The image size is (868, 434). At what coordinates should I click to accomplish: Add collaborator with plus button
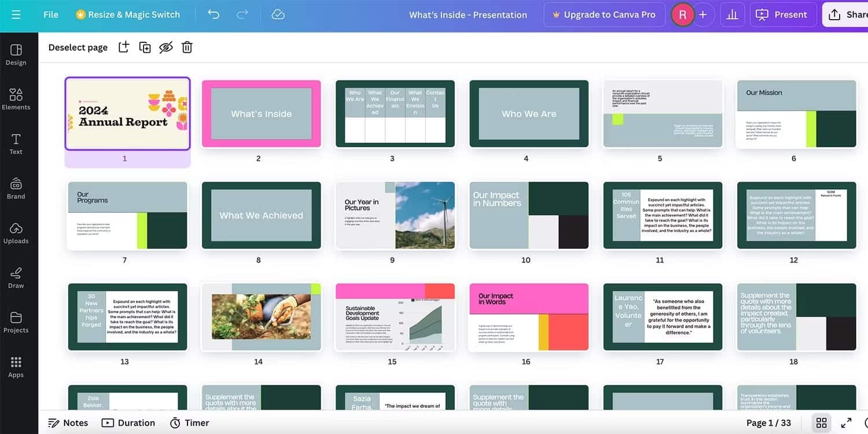703,14
